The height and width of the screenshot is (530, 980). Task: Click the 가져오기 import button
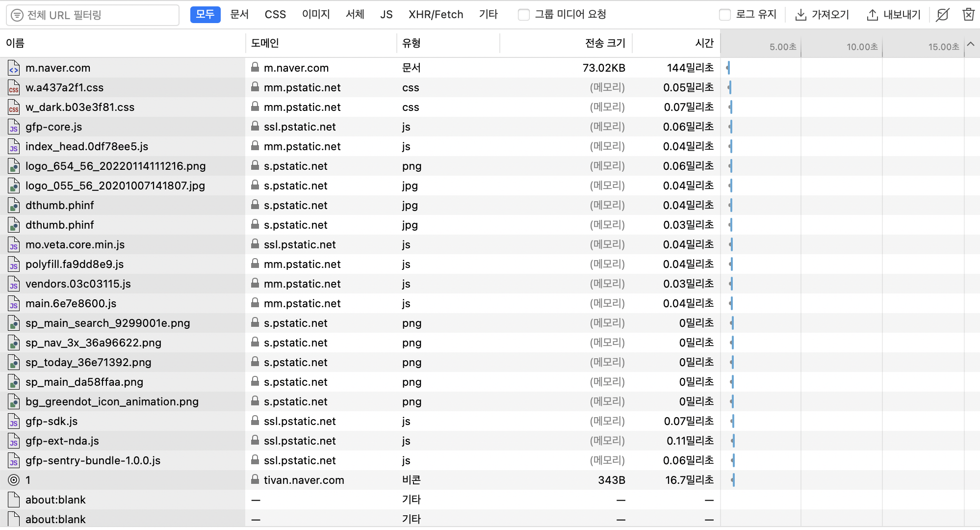tap(822, 15)
